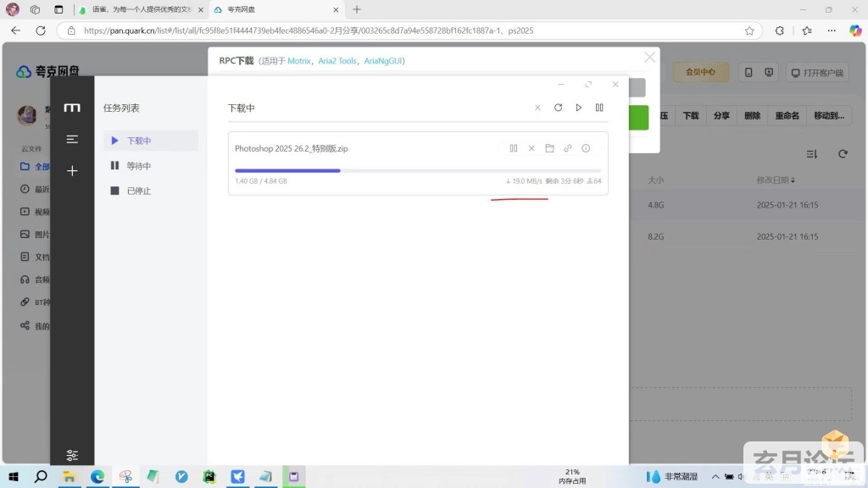Image resolution: width=868 pixels, height=488 pixels.
Task: Open info details for the Photoshop zip task
Action: point(586,148)
